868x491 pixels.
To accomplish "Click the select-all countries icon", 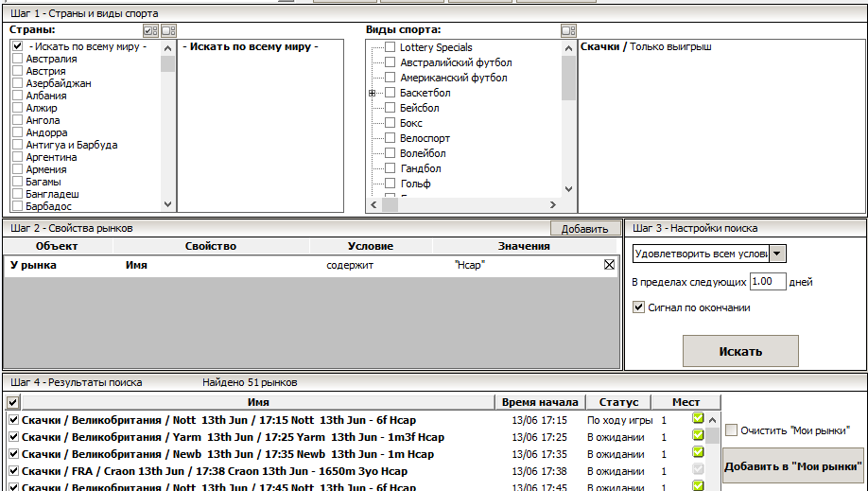I will coord(150,30).
